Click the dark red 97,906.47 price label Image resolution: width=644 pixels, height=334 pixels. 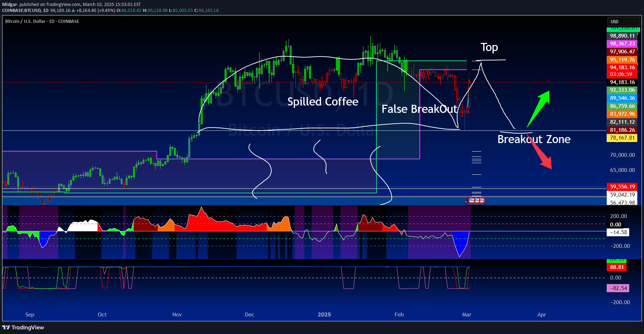click(623, 52)
